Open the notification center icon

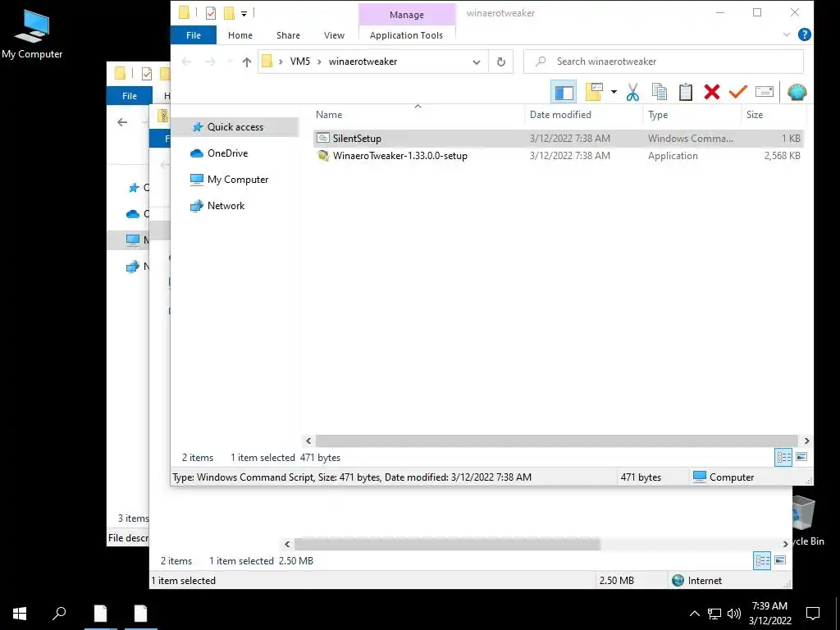tap(813, 614)
